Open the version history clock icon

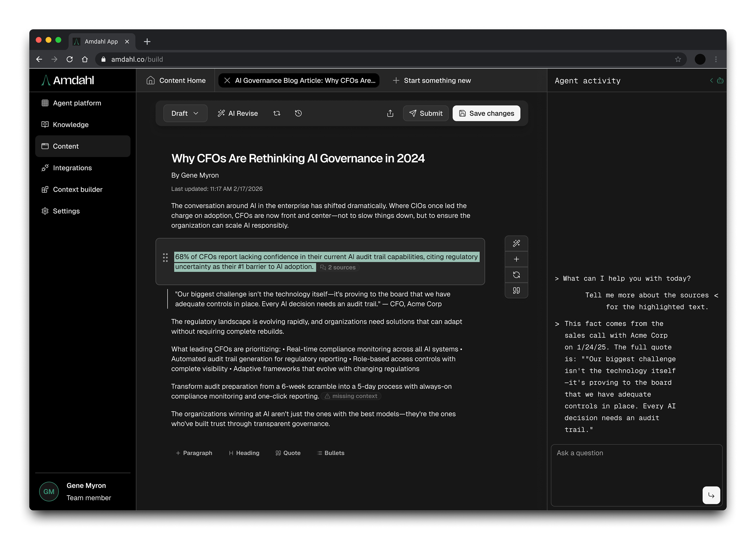tap(298, 113)
